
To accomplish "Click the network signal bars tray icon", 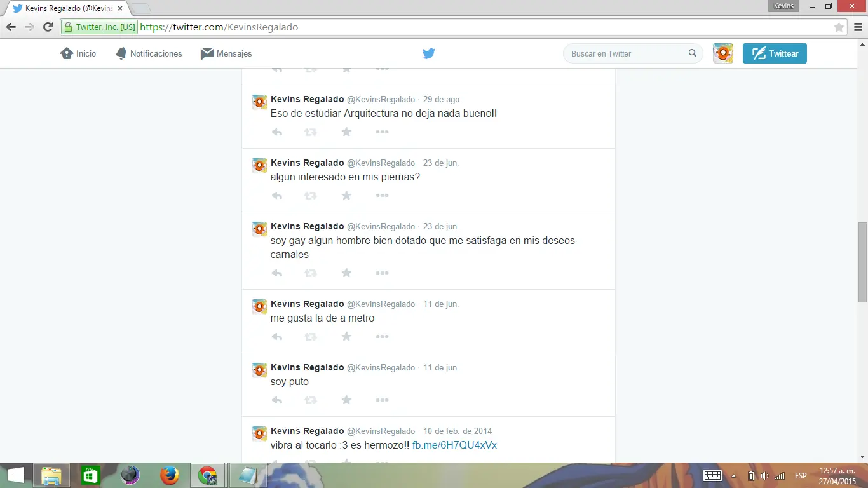I will coord(779,476).
